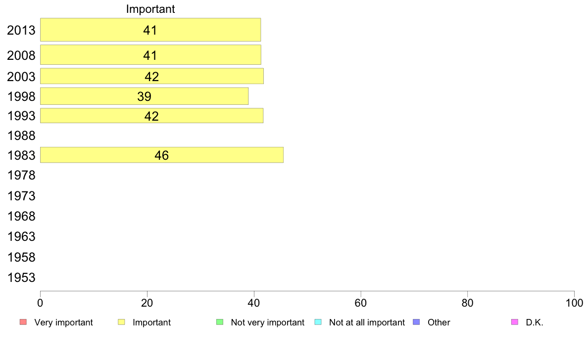Select the 2008 bar showing 41
This screenshot has width=588, height=364.
[150, 55]
